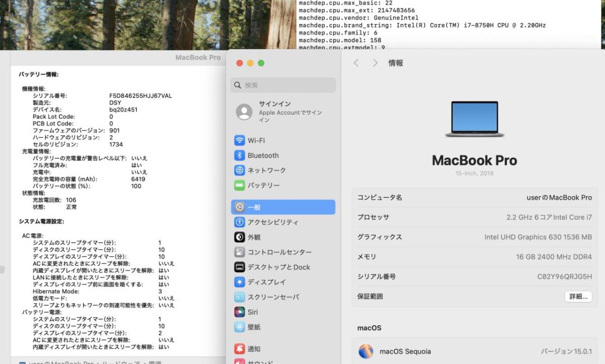Select the バッテリー battery icon
The image size is (605, 364).
(x=239, y=186)
